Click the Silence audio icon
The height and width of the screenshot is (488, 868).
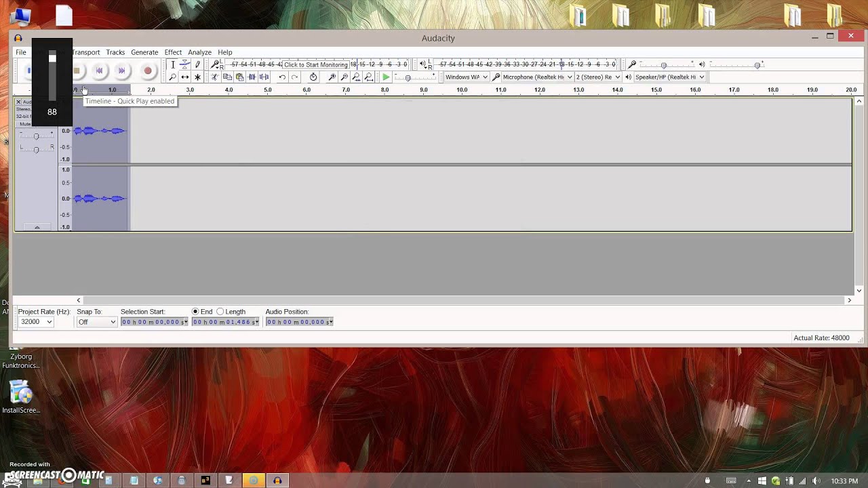click(264, 77)
